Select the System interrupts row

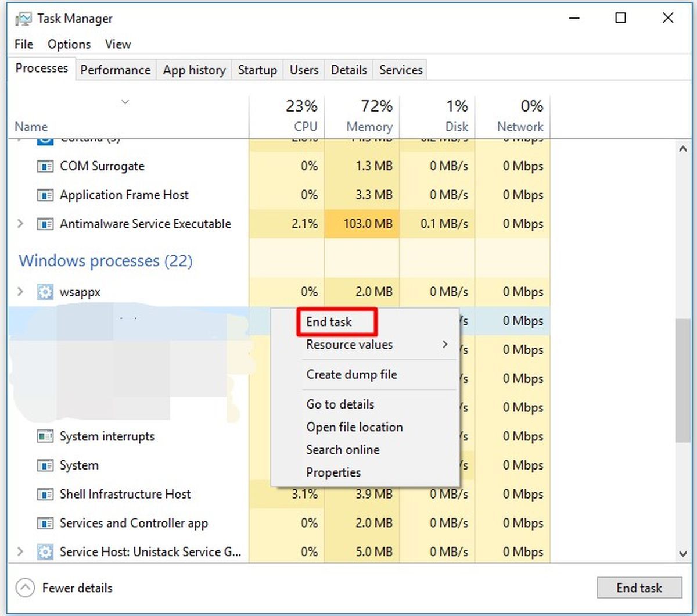279,436
